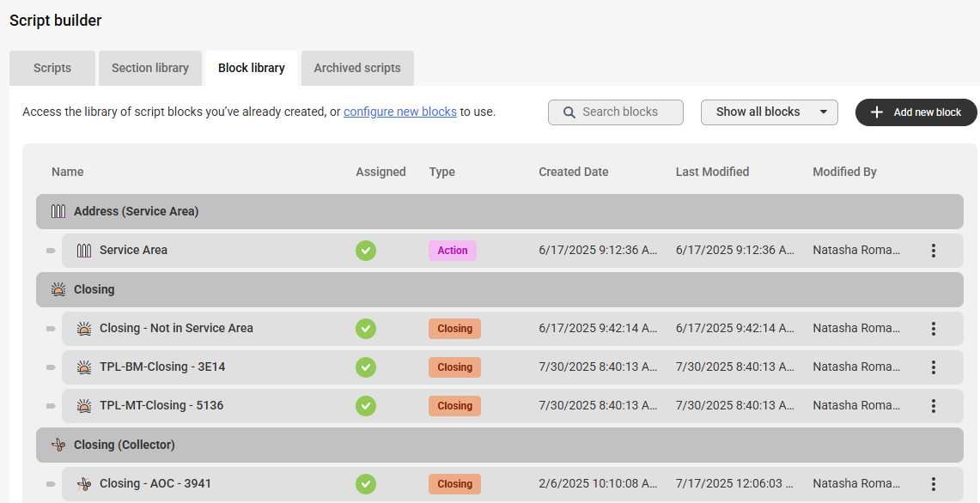
Task: Click the assigned checkmark for TPL-BM-Closing - 3E14
Action: point(366,367)
